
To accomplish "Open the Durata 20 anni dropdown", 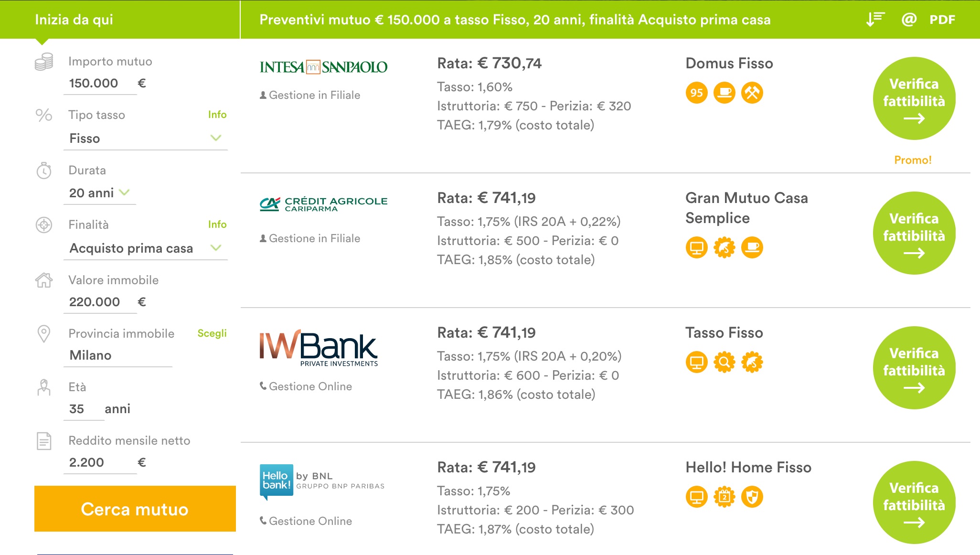I will pos(100,193).
